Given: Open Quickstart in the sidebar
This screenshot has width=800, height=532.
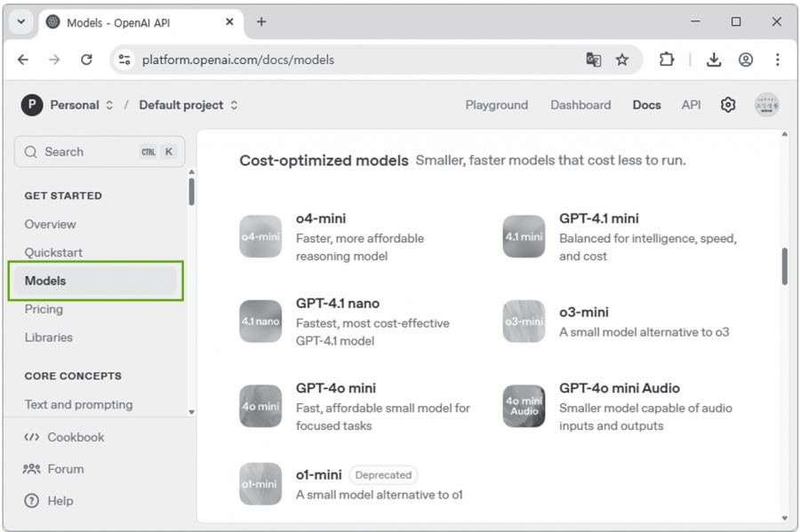Looking at the screenshot, I should (x=53, y=252).
